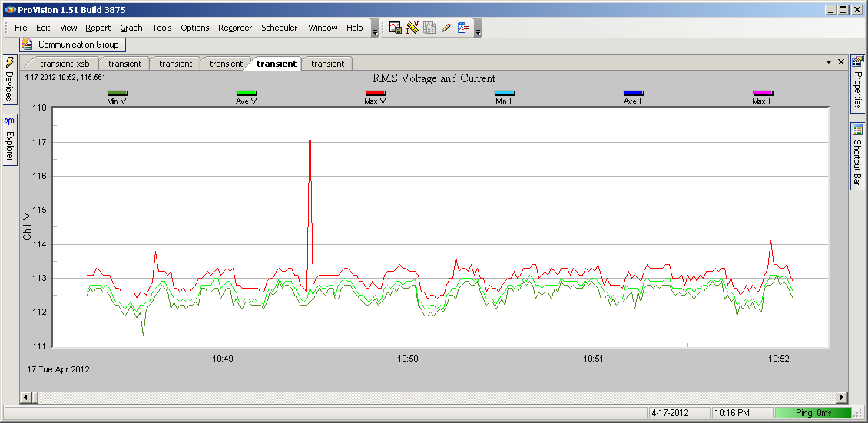868x423 pixels.
Task: Click the red voltage spike peak on graph
Action: tap(310, 119)
